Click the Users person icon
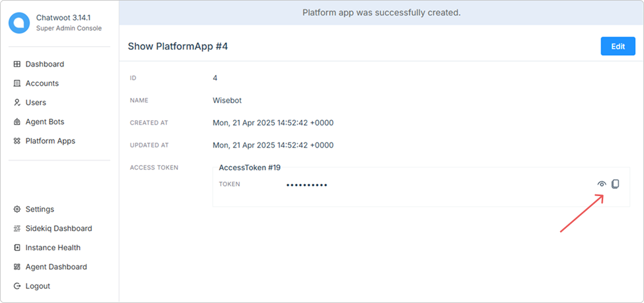The width and height of the screenshot is (644, 303). click(17, 103)
